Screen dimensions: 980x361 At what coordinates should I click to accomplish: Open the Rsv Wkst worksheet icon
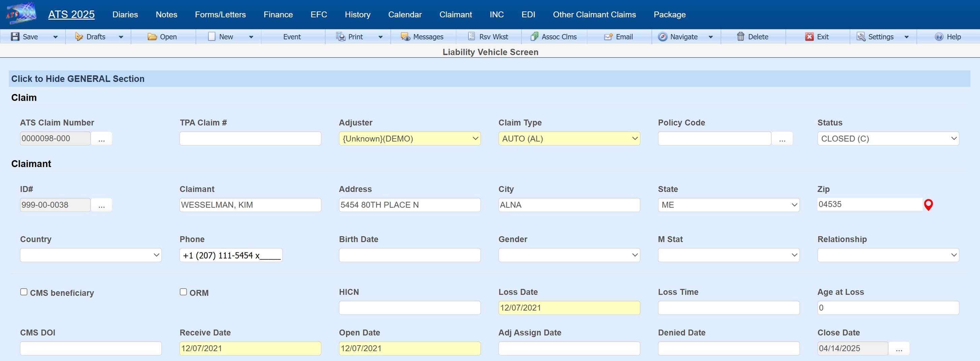471,36
